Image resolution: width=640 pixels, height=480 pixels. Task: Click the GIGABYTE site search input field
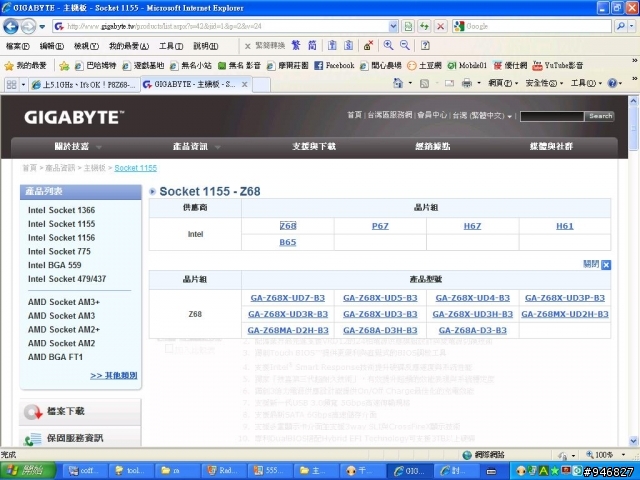pyautogui.click(x=552, y=116)
